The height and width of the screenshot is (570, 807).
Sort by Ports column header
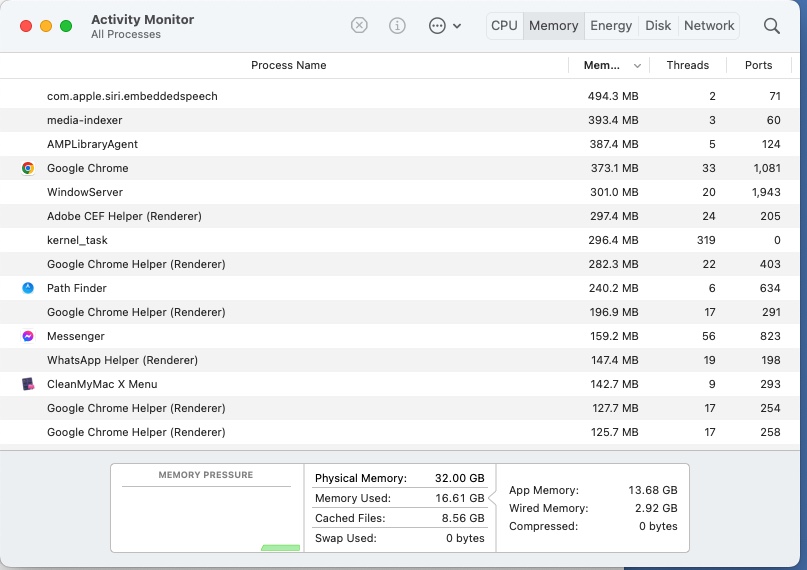pos(758,65)
